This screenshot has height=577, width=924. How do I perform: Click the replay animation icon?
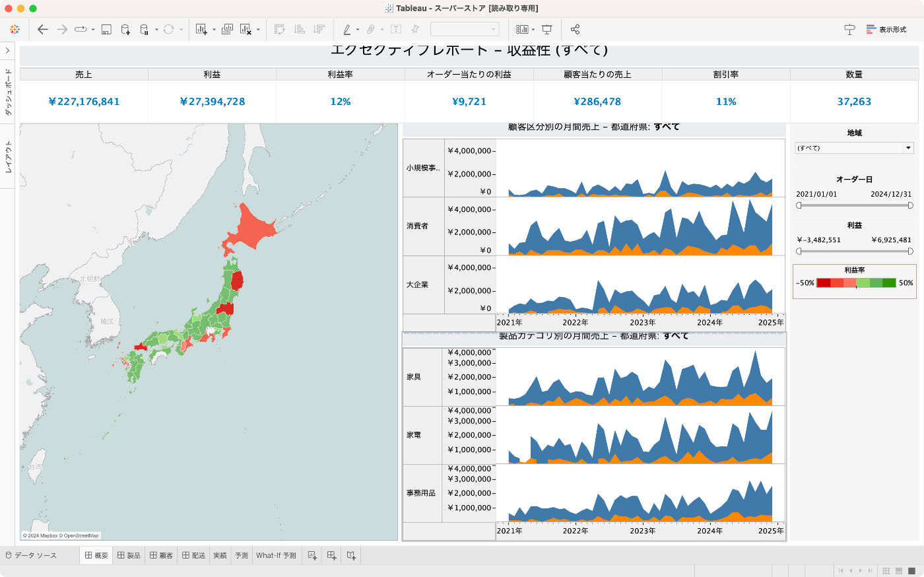coord(81,29)
